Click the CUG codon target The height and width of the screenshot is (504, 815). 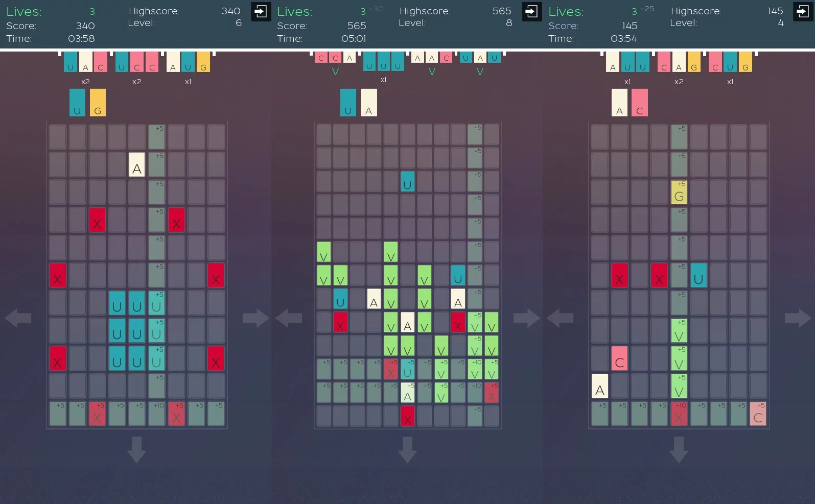click(x=730, y=62)
